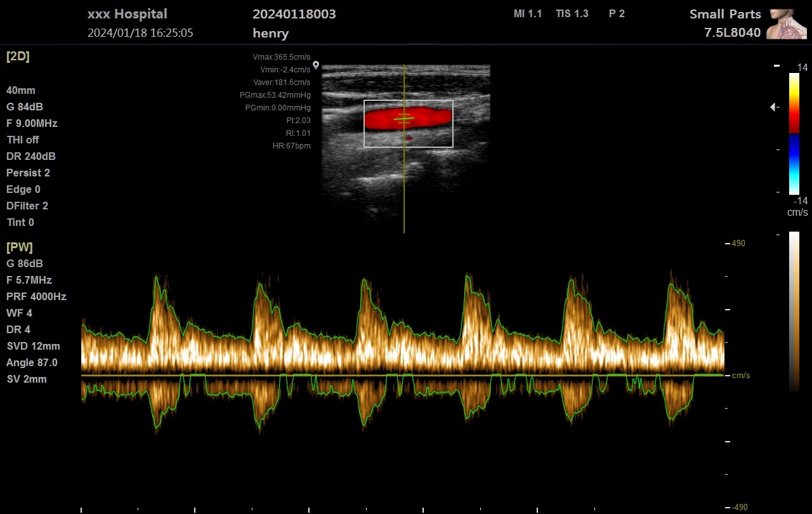Toggle the THI off setting
812x514 pixels.
pyautogui.click(x=23, y=140)
